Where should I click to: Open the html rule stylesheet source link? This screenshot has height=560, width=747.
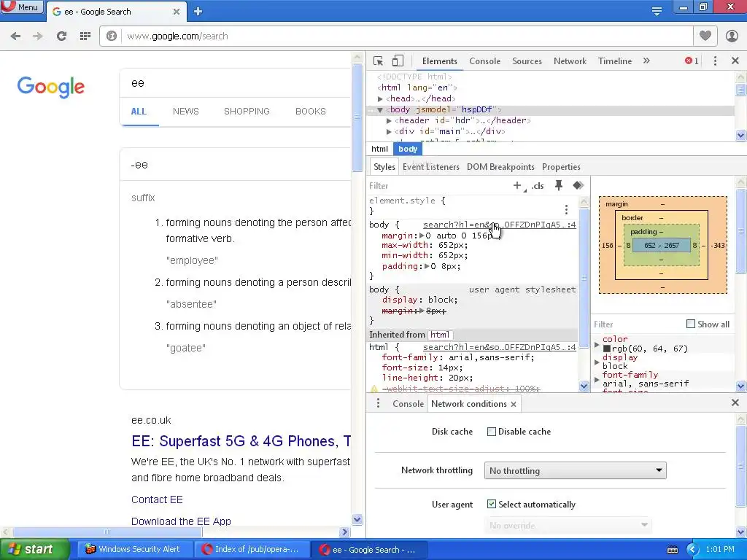click(x=499, y=347)
